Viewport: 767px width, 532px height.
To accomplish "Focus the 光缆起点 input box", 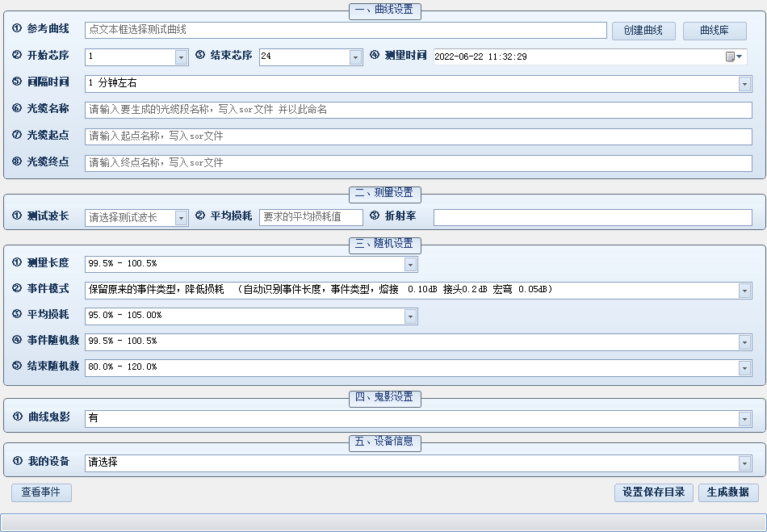I will (x=417, y=136).
